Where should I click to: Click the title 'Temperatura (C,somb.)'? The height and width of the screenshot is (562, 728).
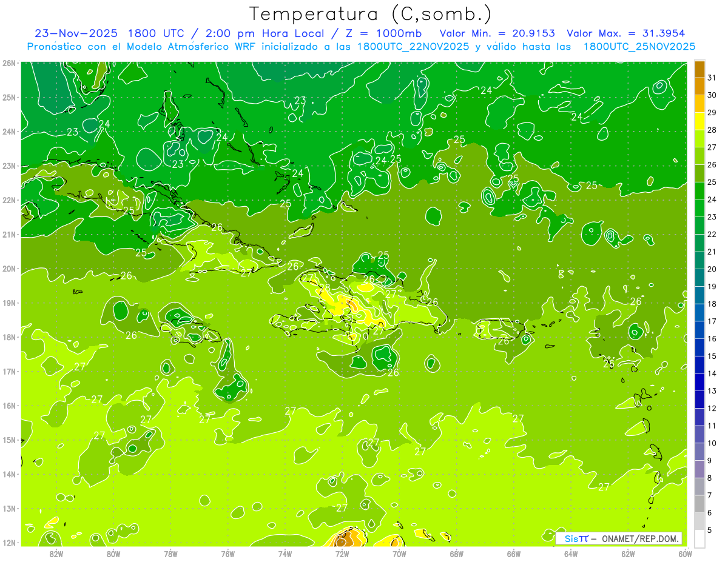pos(371,14)
